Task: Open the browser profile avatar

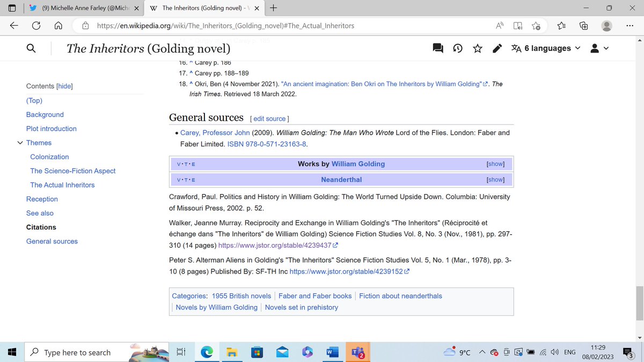Action: (607, 26)
